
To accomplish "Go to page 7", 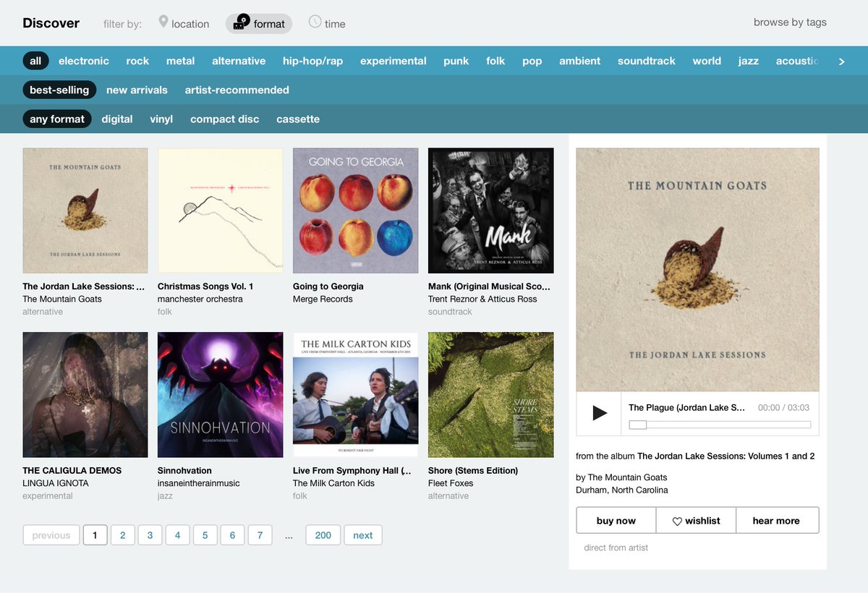I will (x=260, y=535).
